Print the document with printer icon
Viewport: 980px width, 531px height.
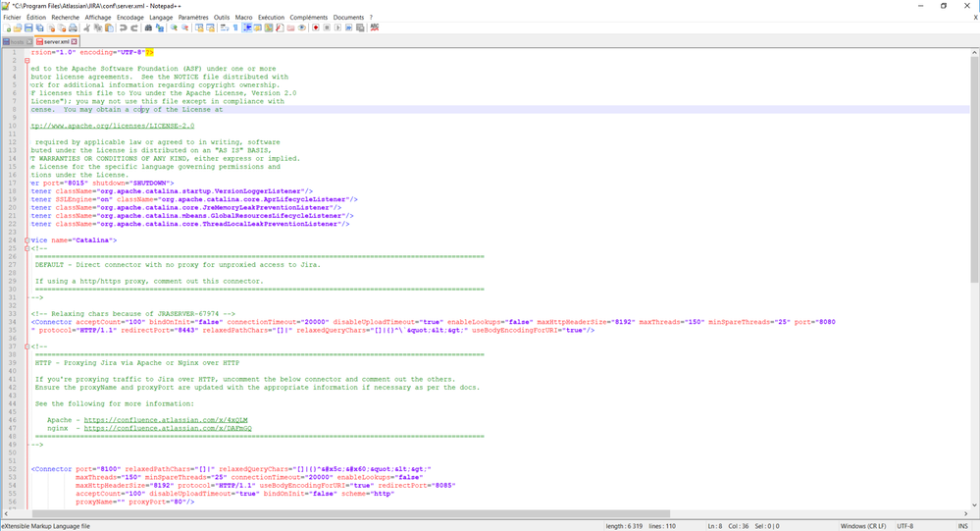74,27
